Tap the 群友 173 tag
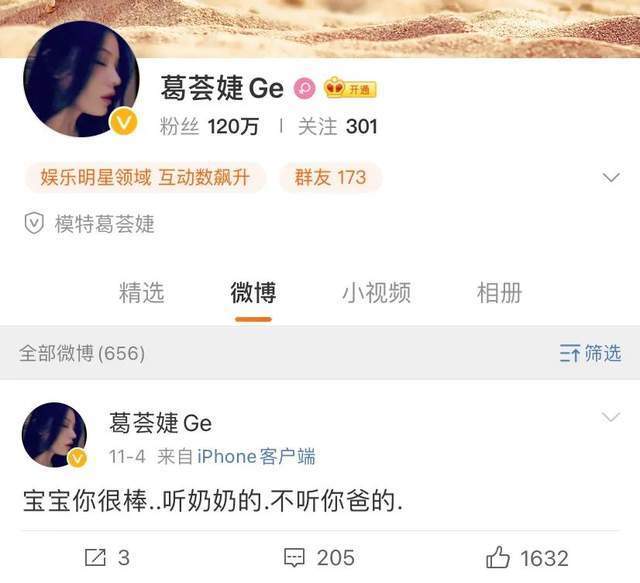 click(x=331, y=178)
